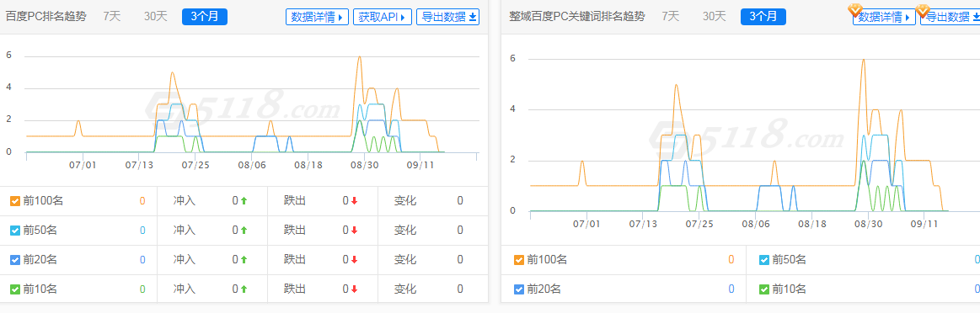Select the 3个月 tab in 整域百度PC关键词排名趋势
The width and height of the screenshot is (980, 313).
(x=763, y=17)
